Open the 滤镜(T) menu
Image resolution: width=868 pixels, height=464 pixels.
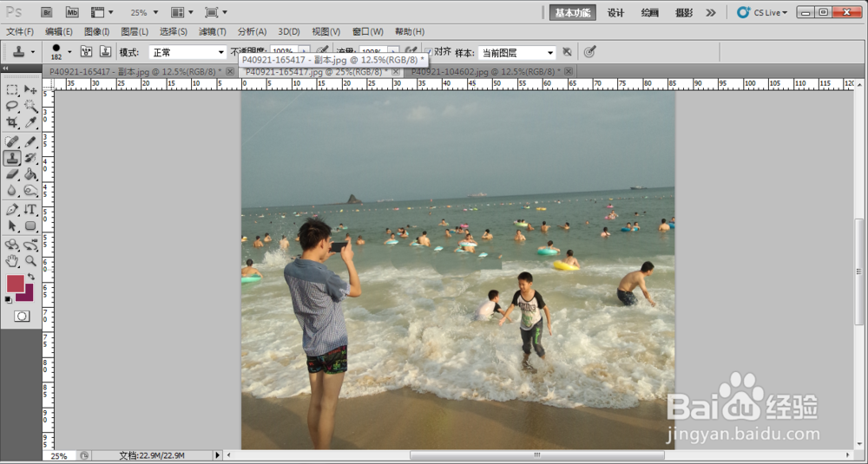213,31
